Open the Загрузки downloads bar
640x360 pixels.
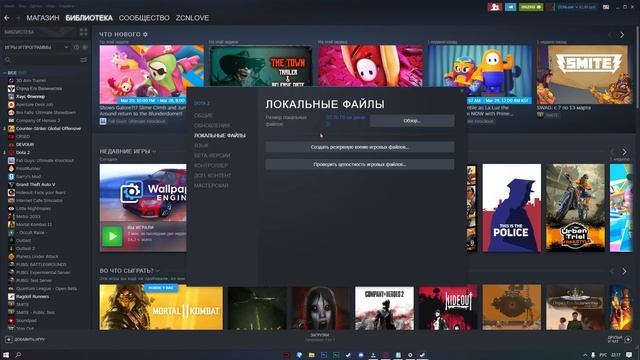tap(320, 337)
